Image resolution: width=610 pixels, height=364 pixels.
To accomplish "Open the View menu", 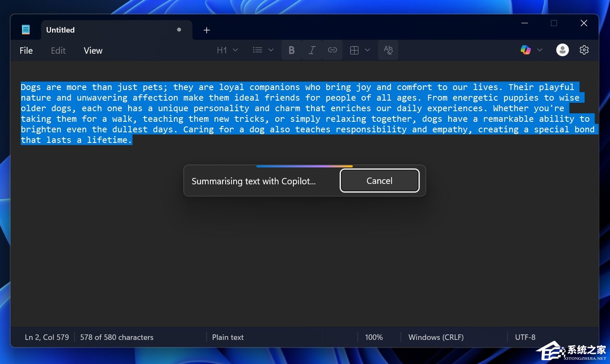I will (93, 51).
